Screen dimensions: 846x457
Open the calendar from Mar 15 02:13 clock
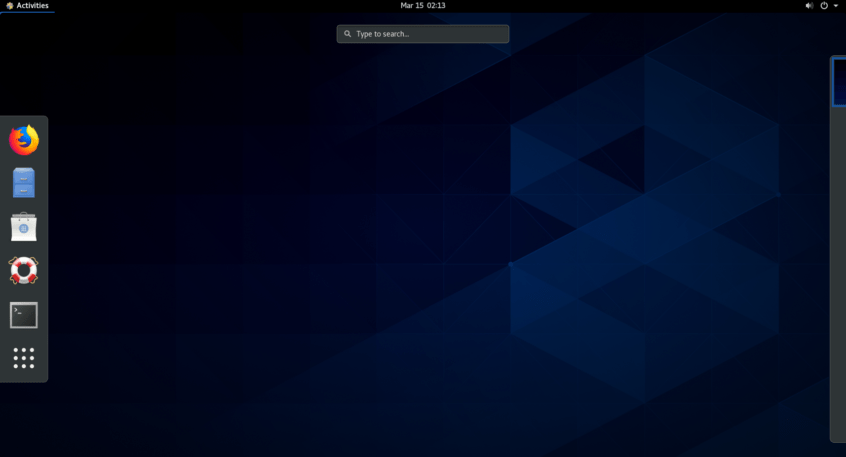[x=422, y=6]
